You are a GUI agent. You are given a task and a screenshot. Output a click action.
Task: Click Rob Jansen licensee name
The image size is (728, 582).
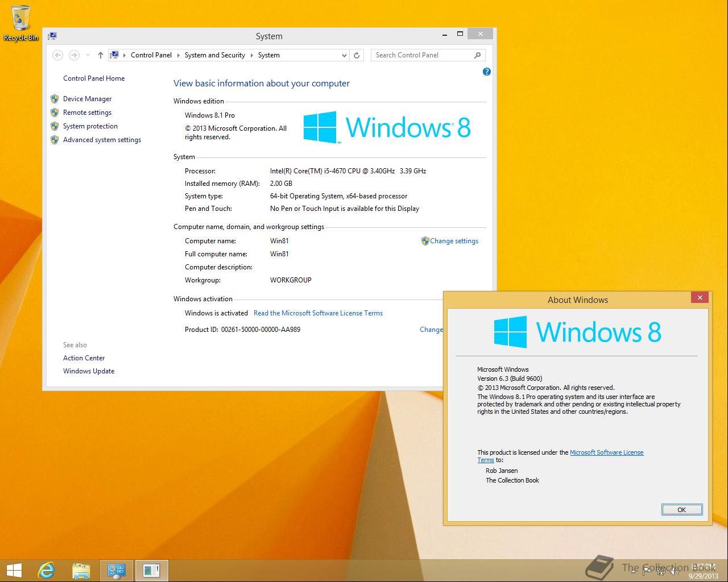502,471
